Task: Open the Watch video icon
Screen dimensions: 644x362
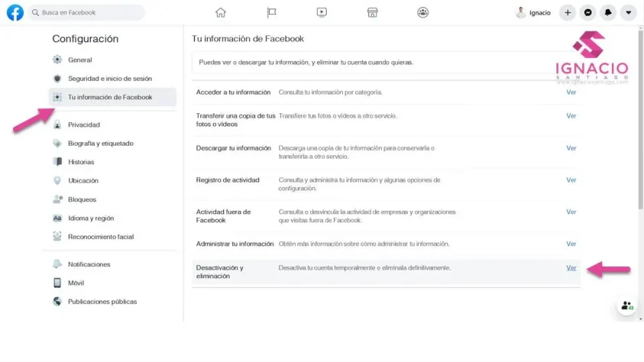Action: 322,13
